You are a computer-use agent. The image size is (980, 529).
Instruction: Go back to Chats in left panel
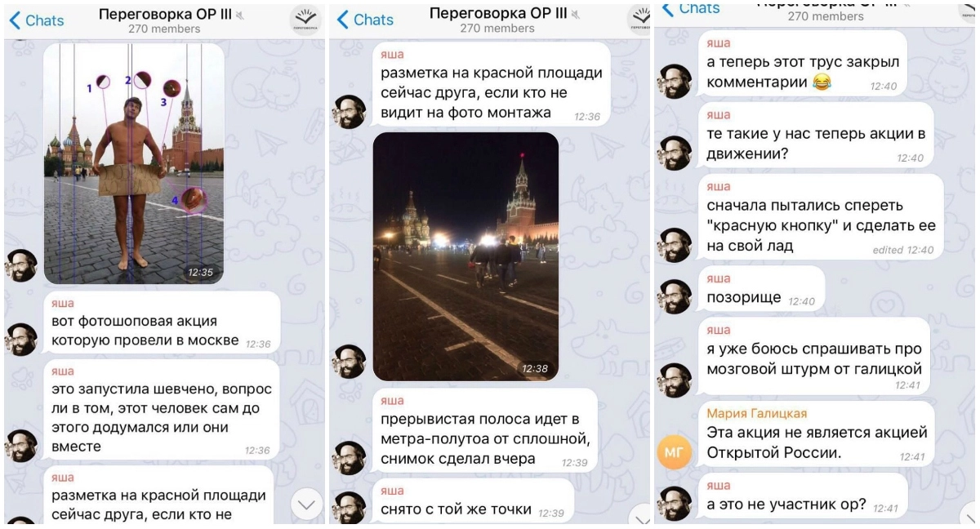click(38, 20)
